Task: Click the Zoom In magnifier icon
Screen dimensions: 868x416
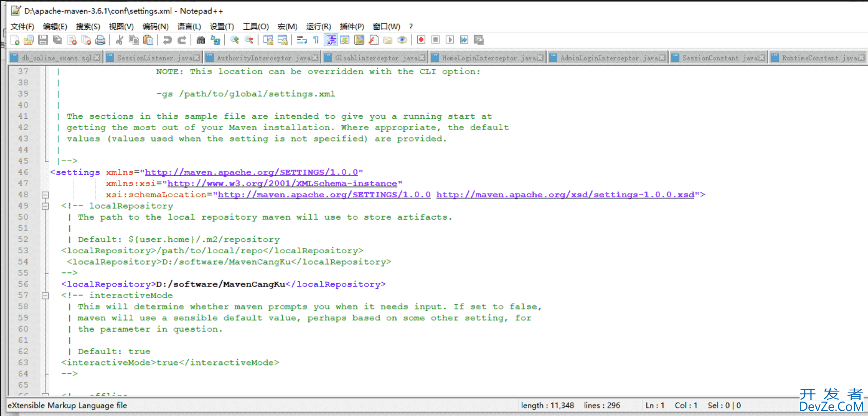Action: (234, 40)
